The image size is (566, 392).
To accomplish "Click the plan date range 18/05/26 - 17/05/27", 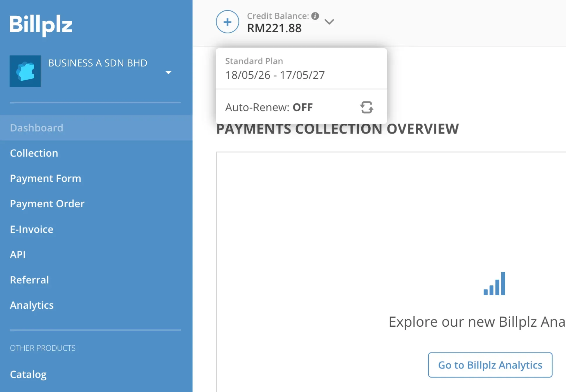I will pos(275,75).
